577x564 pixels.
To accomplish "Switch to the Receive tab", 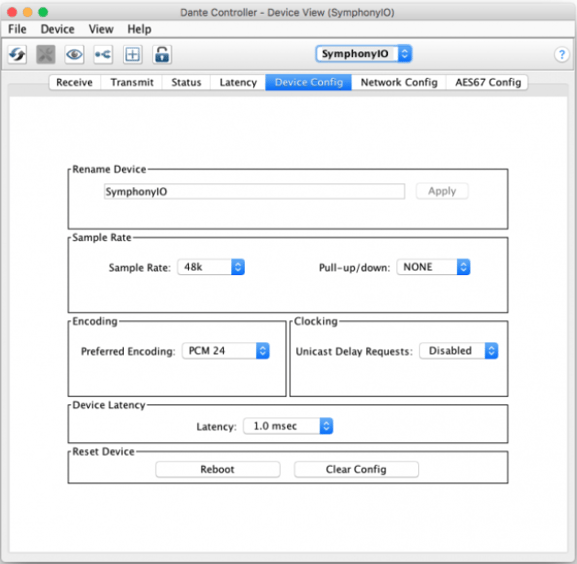I will pos(74,82).
